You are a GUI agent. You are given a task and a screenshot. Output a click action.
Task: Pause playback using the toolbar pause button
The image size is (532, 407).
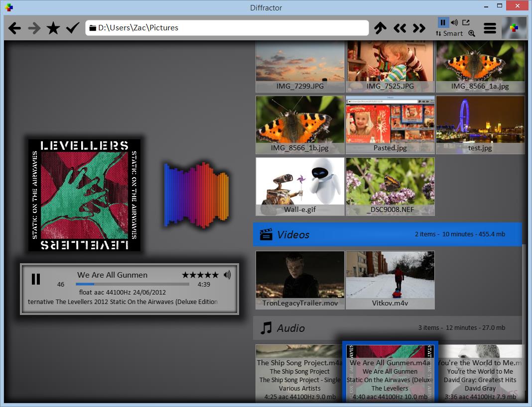[443, 22]
